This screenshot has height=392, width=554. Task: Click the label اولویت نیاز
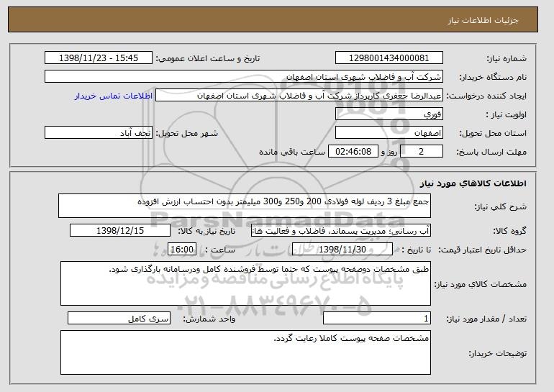(506, 115)
